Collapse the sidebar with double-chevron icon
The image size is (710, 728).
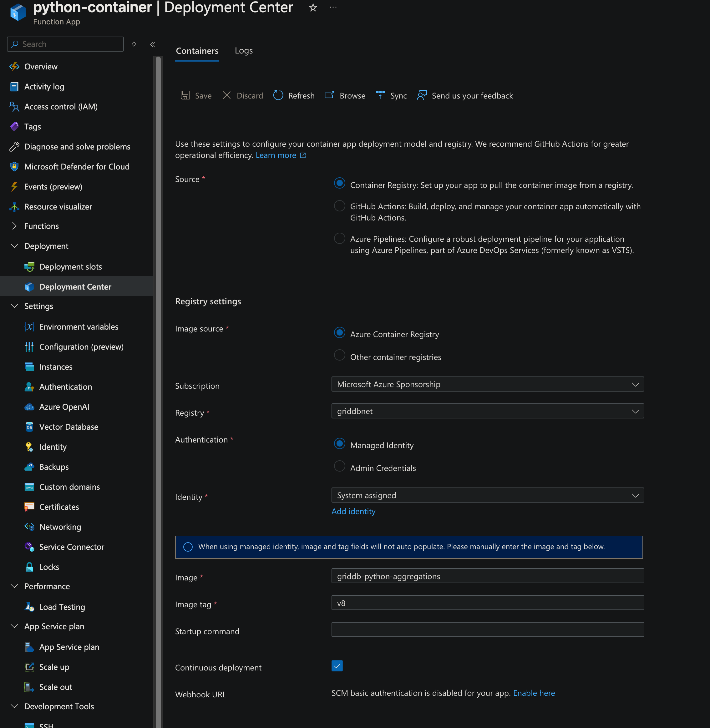(153, 44)
